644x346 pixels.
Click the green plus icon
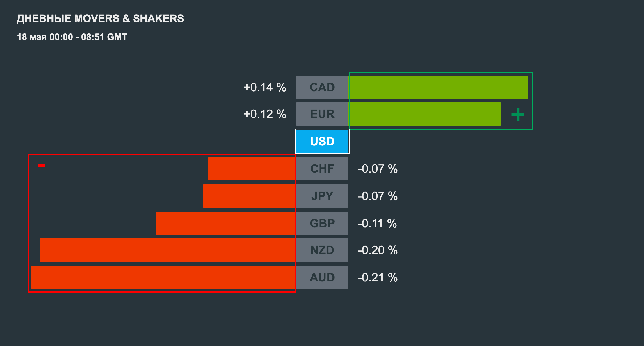coord(518,115)
